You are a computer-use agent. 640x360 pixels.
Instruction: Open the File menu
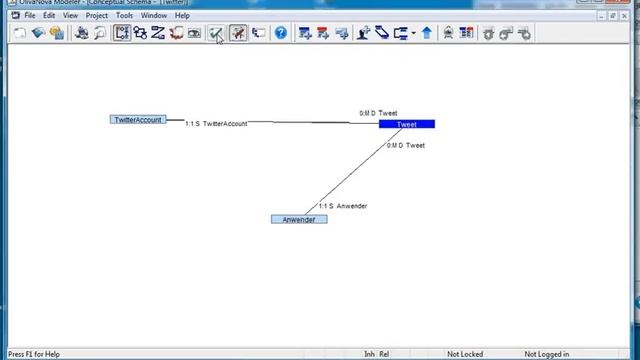click(30, 16)
